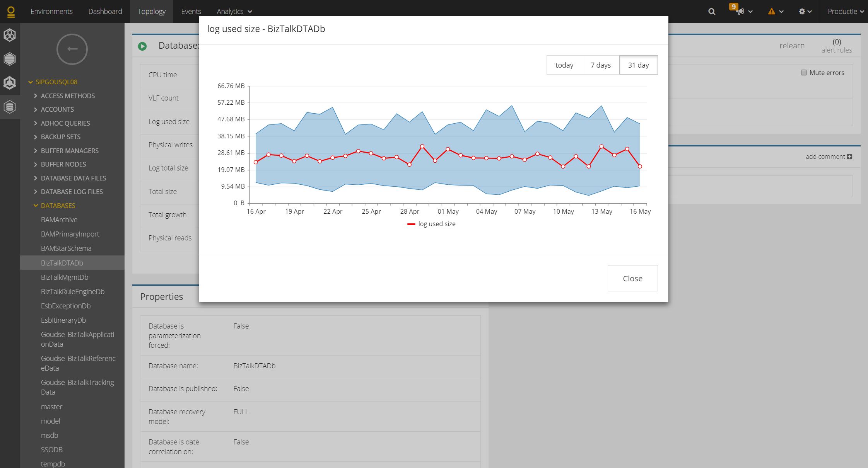868x468 pixels.
Task: Select the database stack sidebar icon
Action: (10, 107)
